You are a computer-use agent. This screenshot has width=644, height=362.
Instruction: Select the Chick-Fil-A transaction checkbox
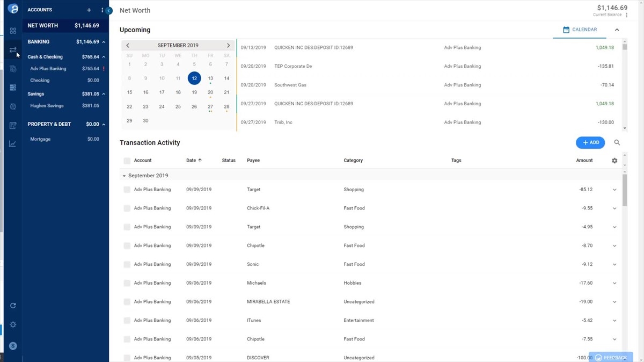(x=127, y=208)
